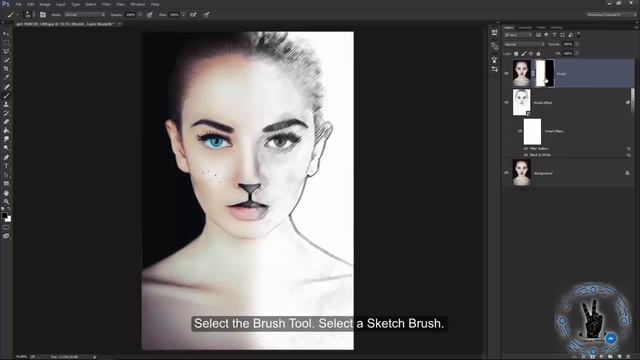Toggle visibility of Smart Filters
The image size is (640, 360).
[x=520, y=131]
